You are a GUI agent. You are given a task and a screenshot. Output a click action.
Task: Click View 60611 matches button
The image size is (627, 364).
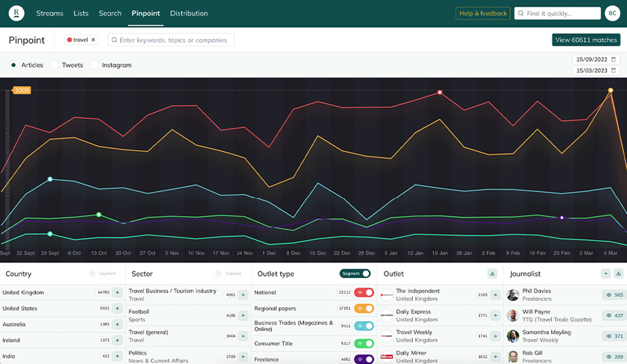[586, 40]
